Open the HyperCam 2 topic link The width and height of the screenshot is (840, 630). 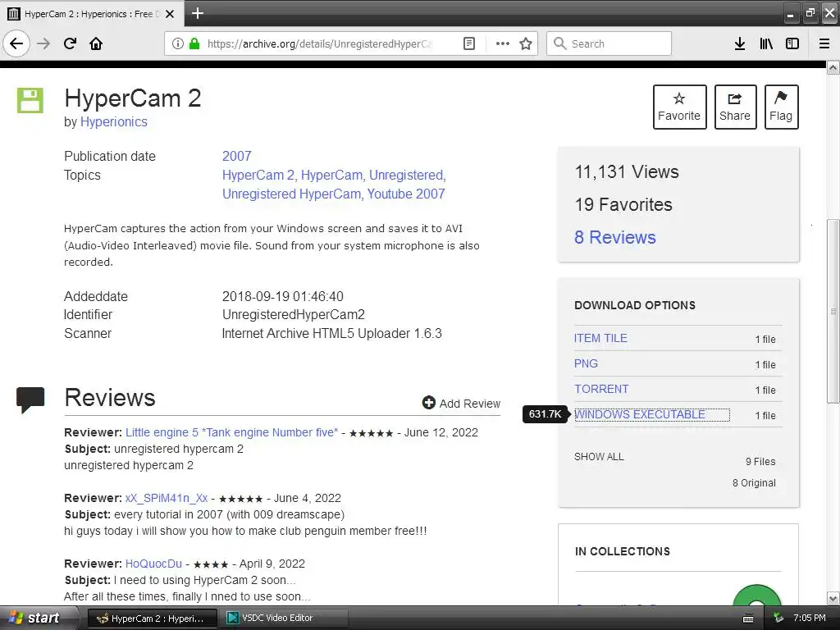tap(258, 176)
